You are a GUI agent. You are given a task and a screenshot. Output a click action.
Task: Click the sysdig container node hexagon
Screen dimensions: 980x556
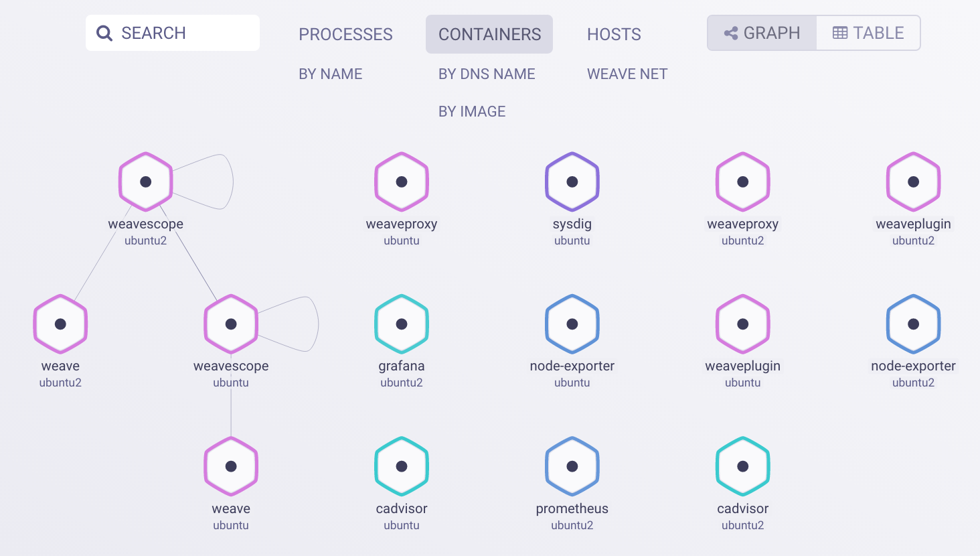(x=572, y=182)
